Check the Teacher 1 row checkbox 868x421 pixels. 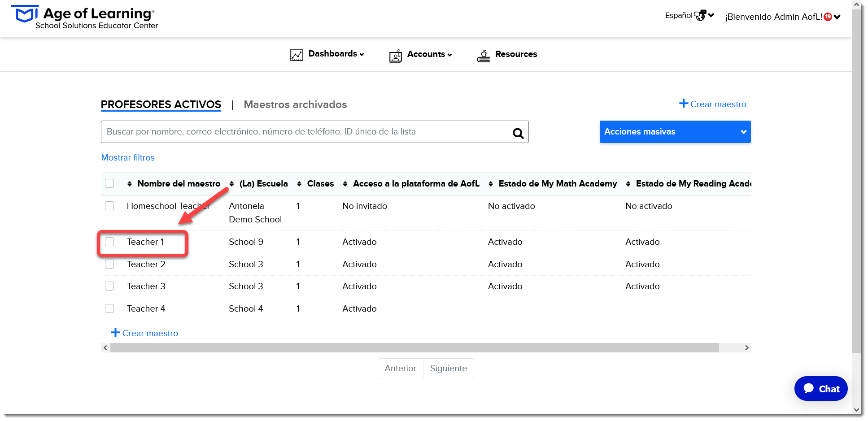coord(109,242)
